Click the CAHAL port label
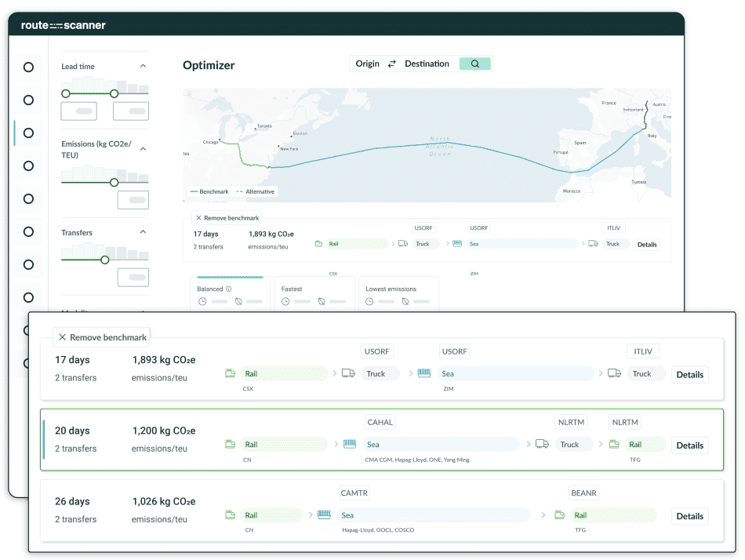Image resolution: width=745 pixels, height=560 pixels. tap(380, 422)
